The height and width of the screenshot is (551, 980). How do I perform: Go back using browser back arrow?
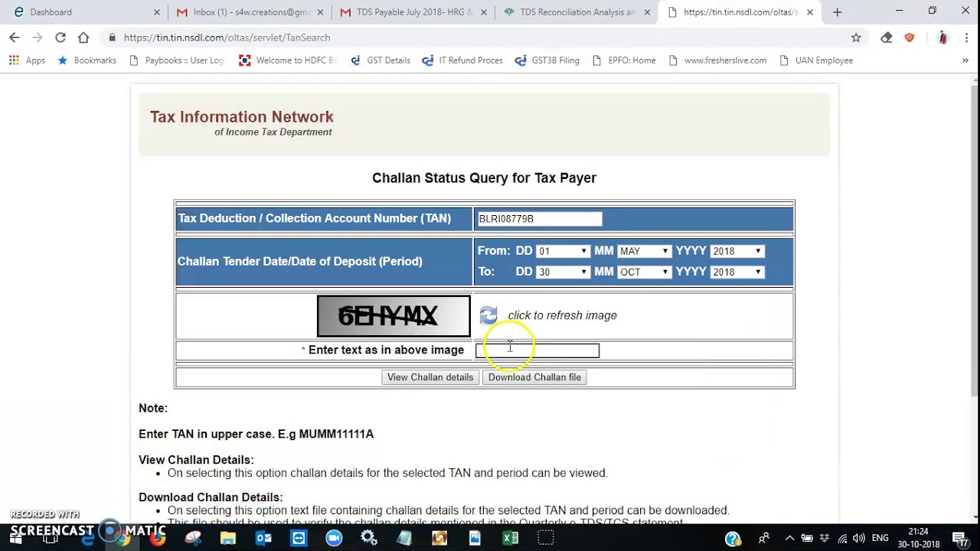tap(15, 37)
